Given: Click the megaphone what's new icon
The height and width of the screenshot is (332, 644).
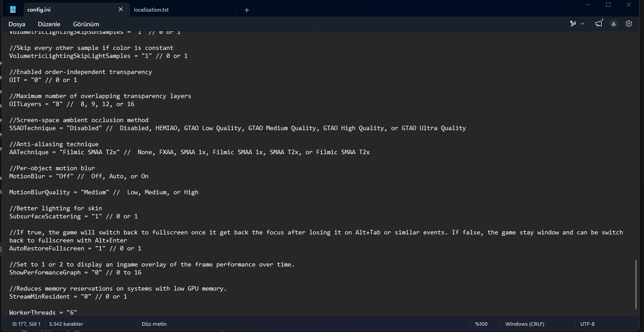Looking at the screenshot, I should [599, 24].
